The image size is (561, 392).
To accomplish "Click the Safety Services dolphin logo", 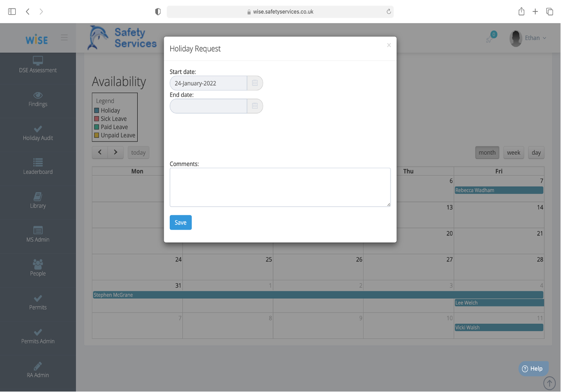I will (x=122, y=37).
